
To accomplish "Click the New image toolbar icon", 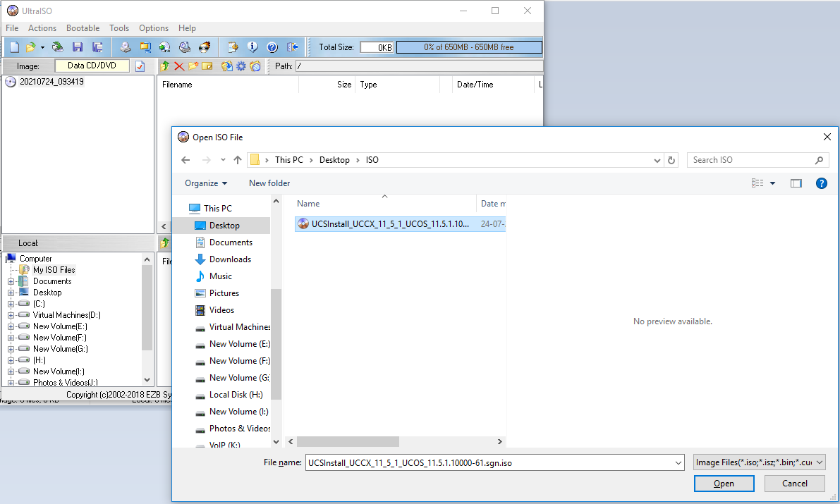I will (15, 47).
